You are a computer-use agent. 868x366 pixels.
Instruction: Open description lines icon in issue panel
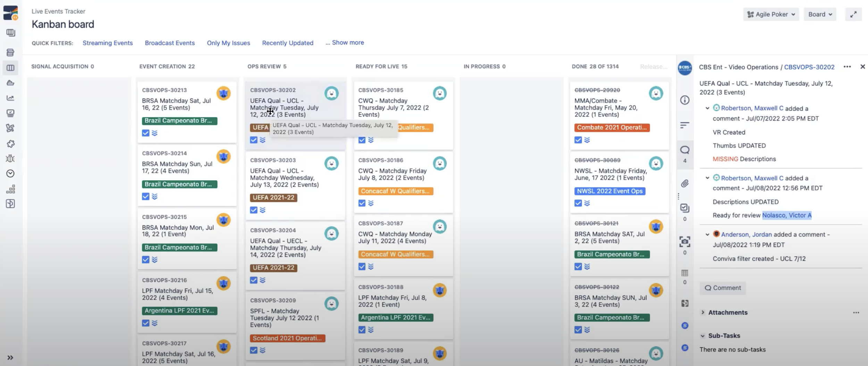(685, 125)
